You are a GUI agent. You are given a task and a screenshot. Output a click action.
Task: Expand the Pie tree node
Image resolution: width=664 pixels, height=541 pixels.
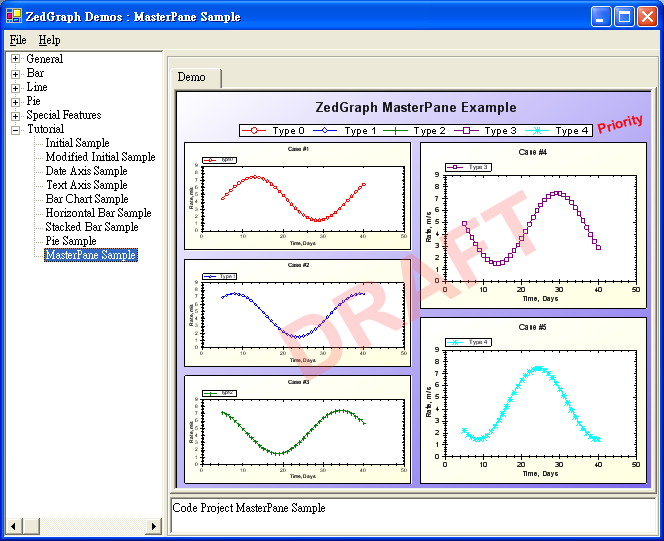(15, 102)
